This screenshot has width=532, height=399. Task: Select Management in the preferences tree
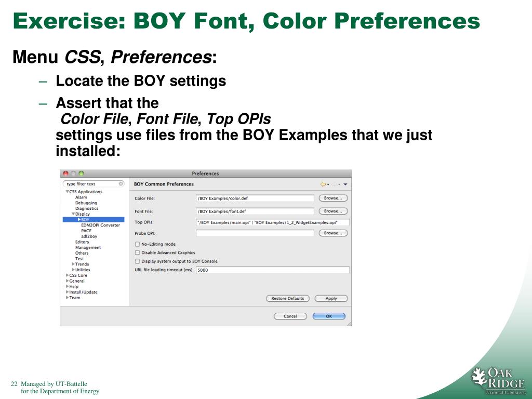(x=88, y=247)
